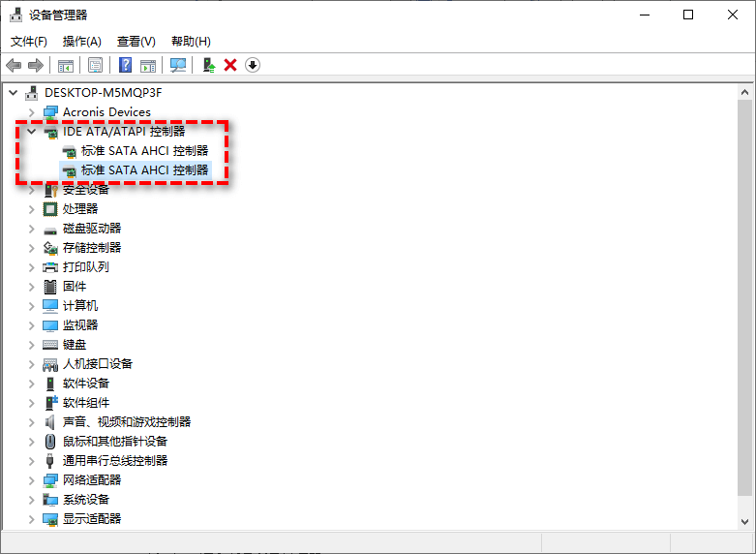Viewport: 756px width, 554px height.
Task: Click the 键盘 keyboard icon
Action: pos(50,345)
